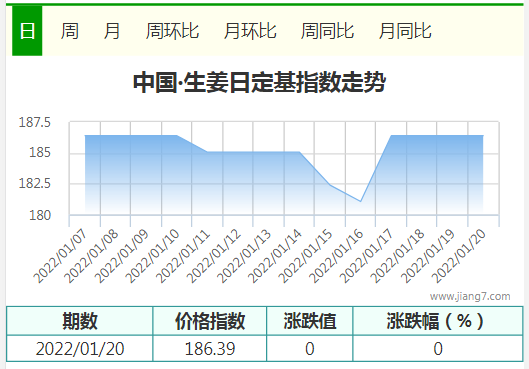
Task: Click the 185 y-axis label
Action: point(40,152)
